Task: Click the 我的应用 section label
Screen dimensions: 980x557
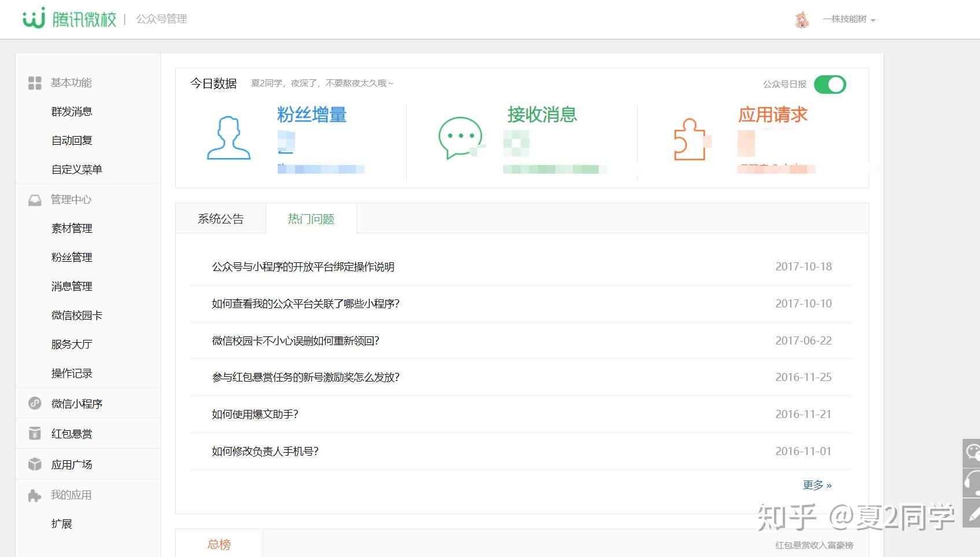Action: click(71, 495)
